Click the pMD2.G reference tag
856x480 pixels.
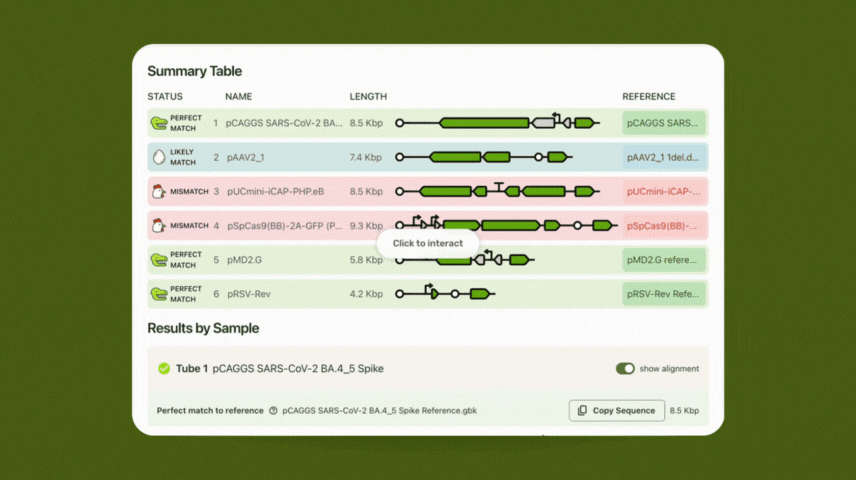[x=665, y=260]
